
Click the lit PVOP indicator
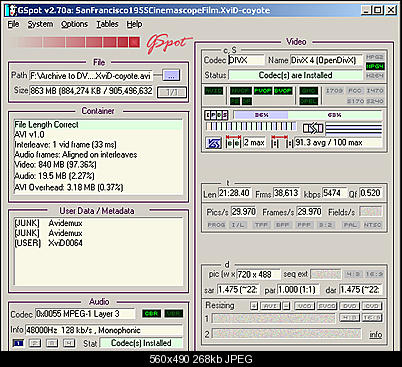point(263,91)
